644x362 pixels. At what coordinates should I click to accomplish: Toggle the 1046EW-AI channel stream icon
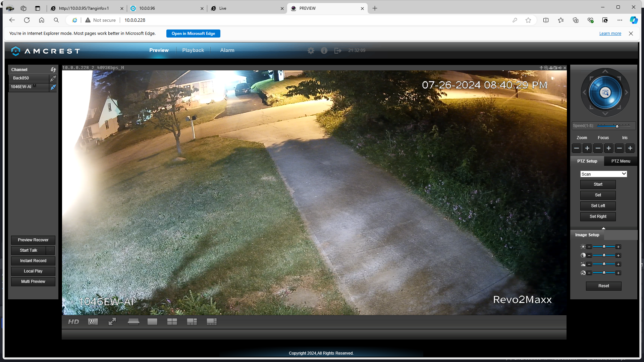pyautogui.click(x=53, y=87)
